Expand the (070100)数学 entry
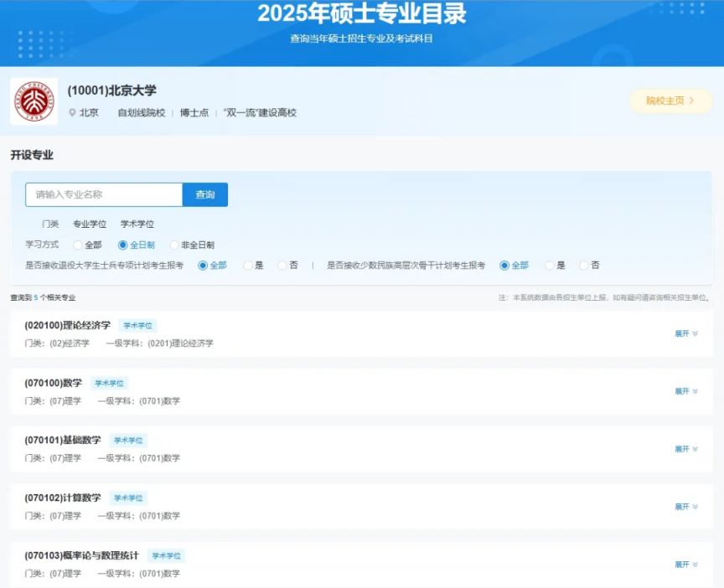724x588 pixels. (686, 391)
